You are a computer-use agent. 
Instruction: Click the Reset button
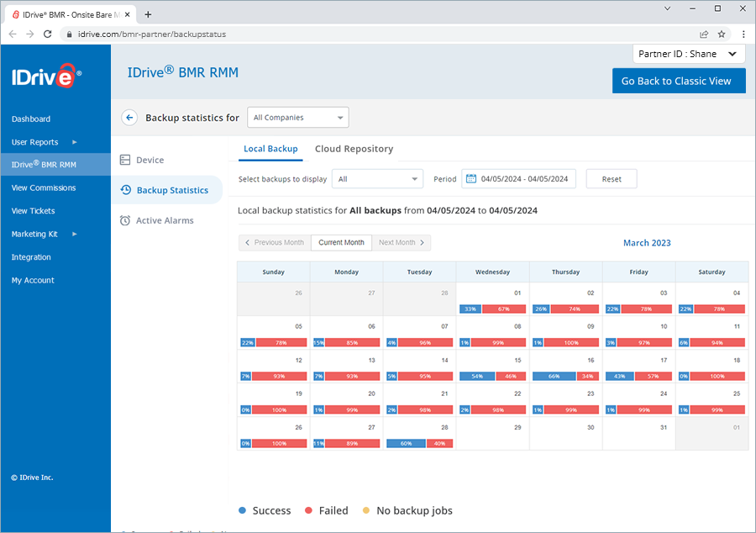(612, 179)
